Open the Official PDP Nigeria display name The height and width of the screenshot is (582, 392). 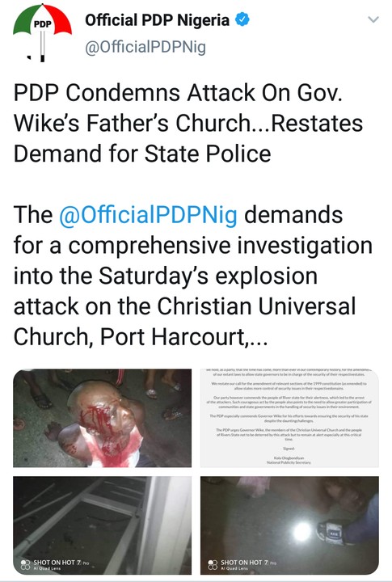(157, 20)
